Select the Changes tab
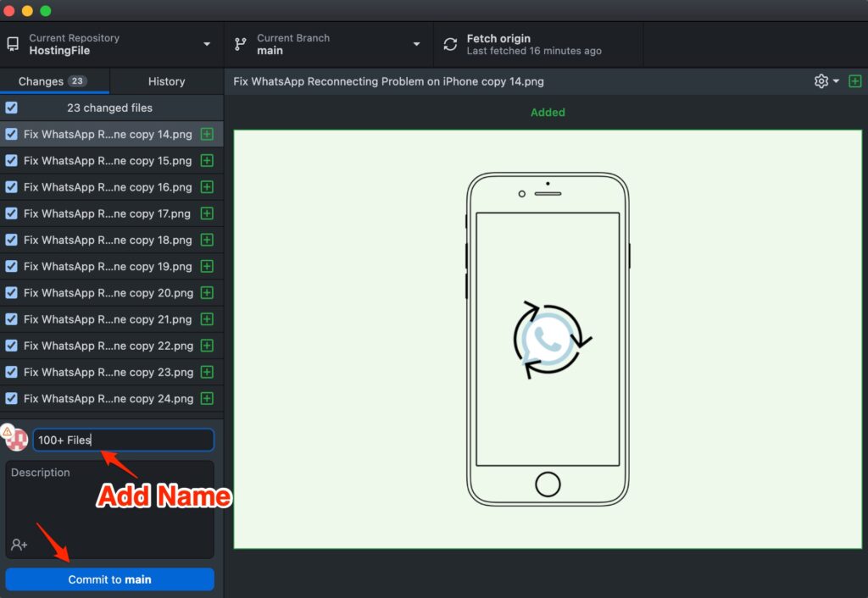 pyautogui.click(x=54, y=81)
